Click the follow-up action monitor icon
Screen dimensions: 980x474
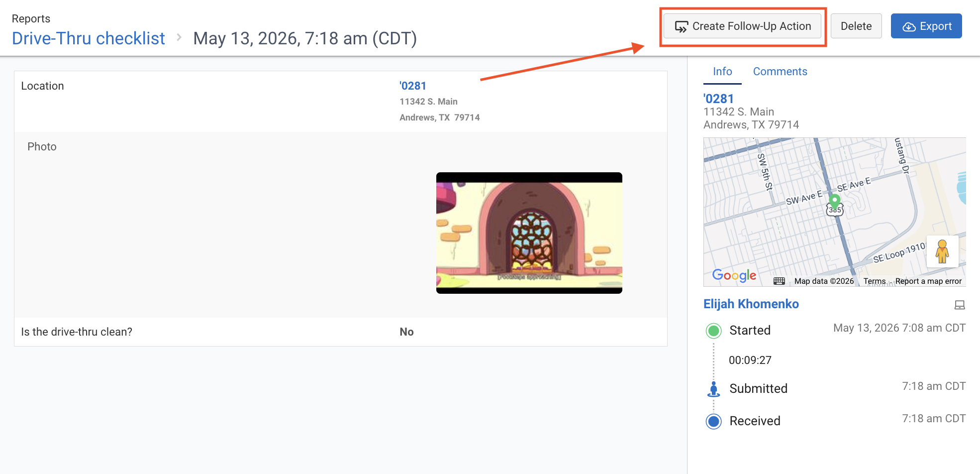coord(682,27)
